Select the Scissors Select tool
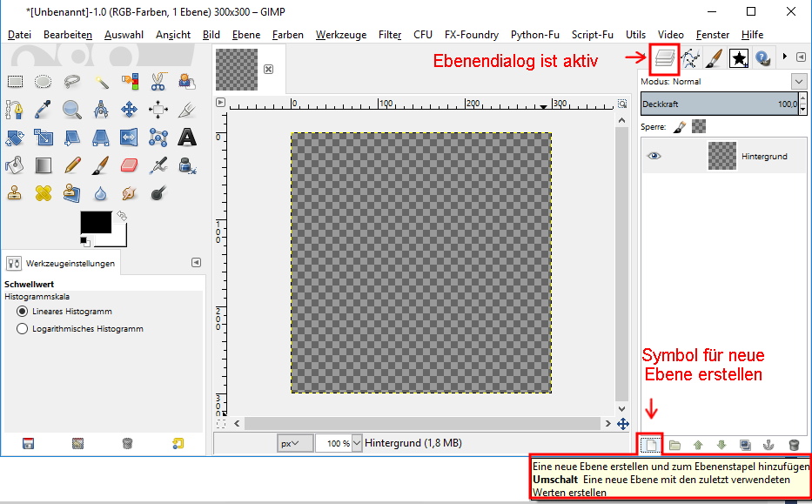Screen dimensions: 812x504 [x=158, y=81]
